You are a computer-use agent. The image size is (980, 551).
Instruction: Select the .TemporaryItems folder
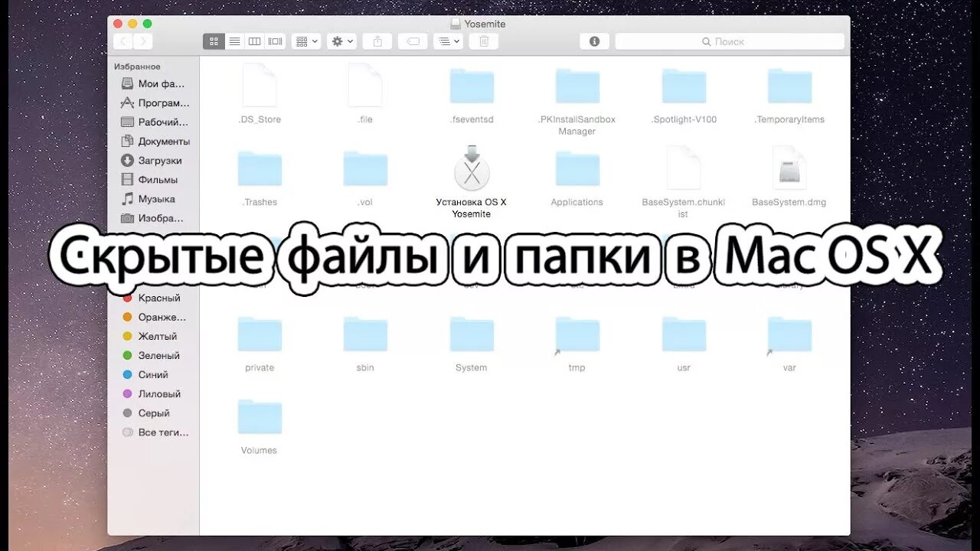(x=789, y=86)
